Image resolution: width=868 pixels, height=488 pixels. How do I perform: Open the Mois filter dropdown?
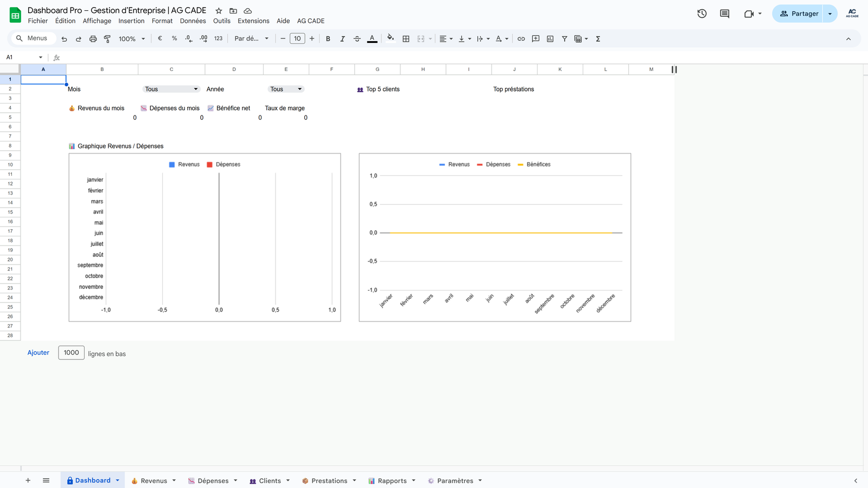point(171,89)
